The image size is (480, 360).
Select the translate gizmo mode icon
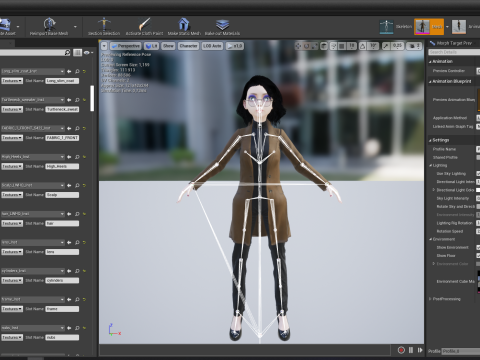click(298, 46)
